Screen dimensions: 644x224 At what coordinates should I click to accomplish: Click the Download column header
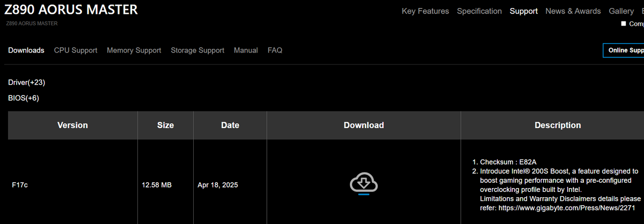pos(364,125)
